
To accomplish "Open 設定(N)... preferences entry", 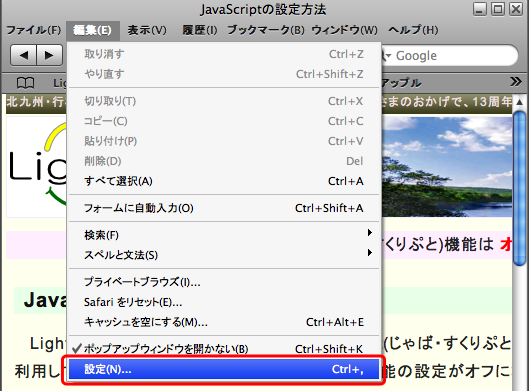I will point(224,369).
